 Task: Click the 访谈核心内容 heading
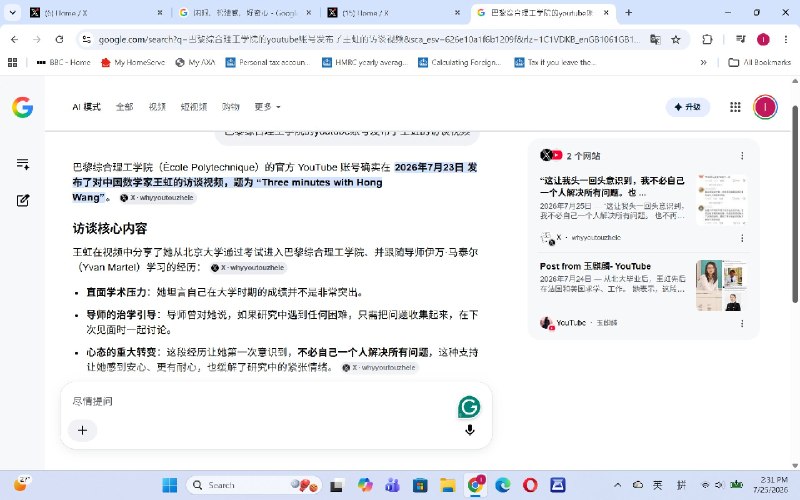point(110,228)
